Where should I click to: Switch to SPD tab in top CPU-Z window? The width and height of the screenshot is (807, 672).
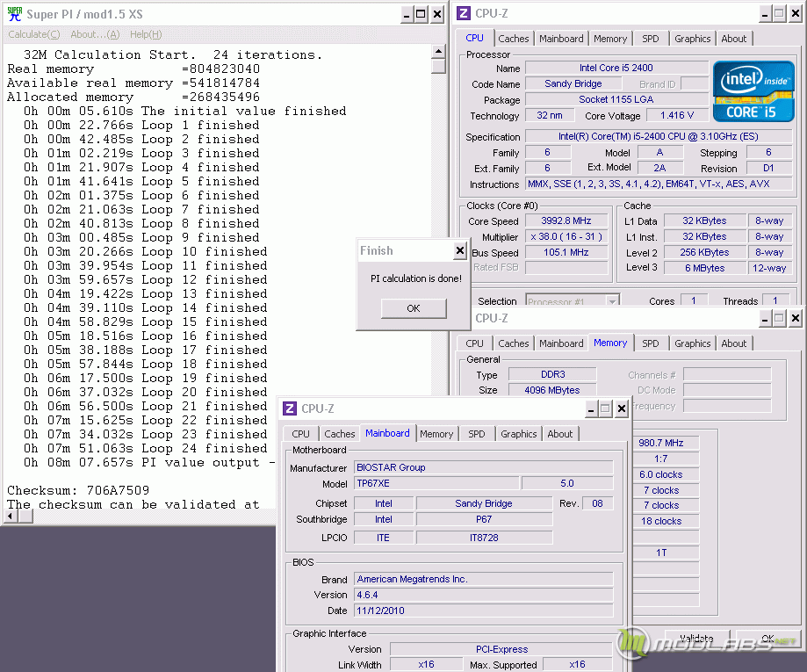point(650,39)
